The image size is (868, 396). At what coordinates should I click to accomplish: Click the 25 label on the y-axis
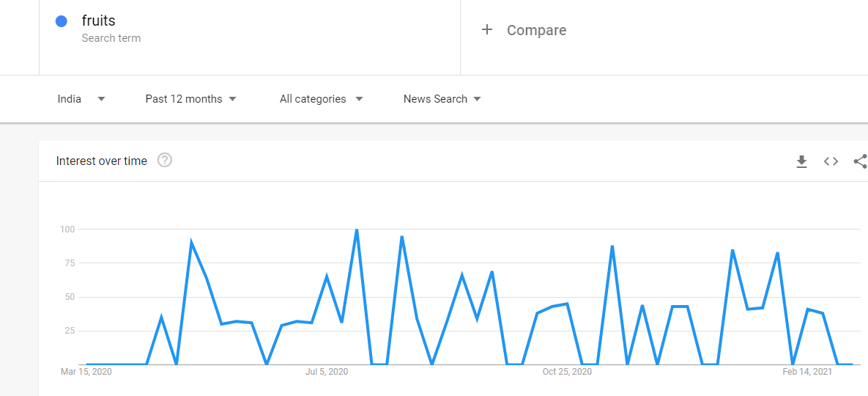tap(70, 331)
